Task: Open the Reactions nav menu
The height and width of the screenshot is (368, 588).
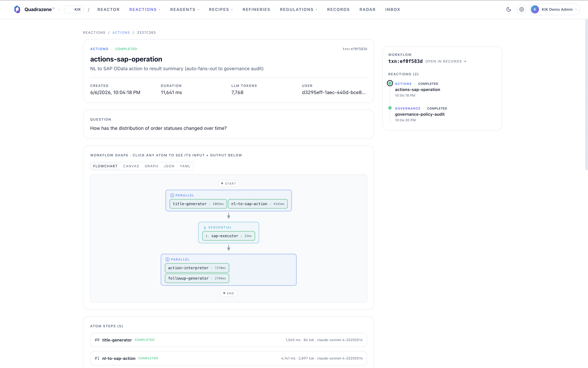Action: pos(145,9)
